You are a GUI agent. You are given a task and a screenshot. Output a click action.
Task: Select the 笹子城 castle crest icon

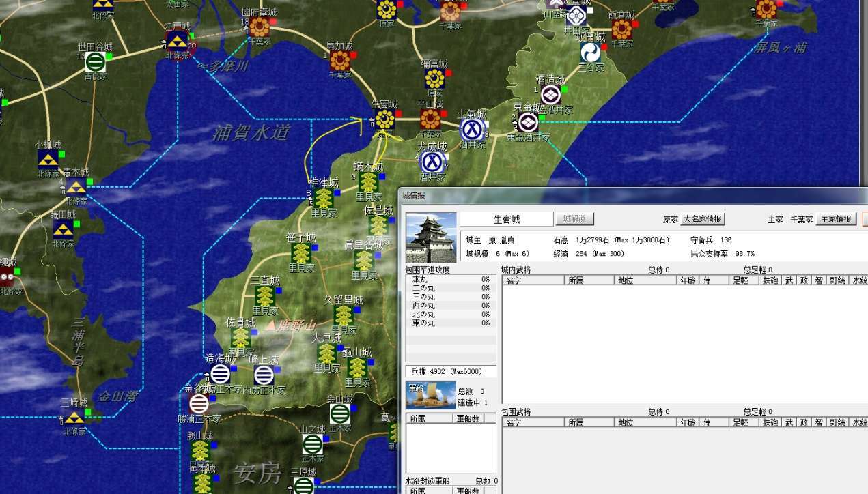pyautogui.click(x=301, y=253)
